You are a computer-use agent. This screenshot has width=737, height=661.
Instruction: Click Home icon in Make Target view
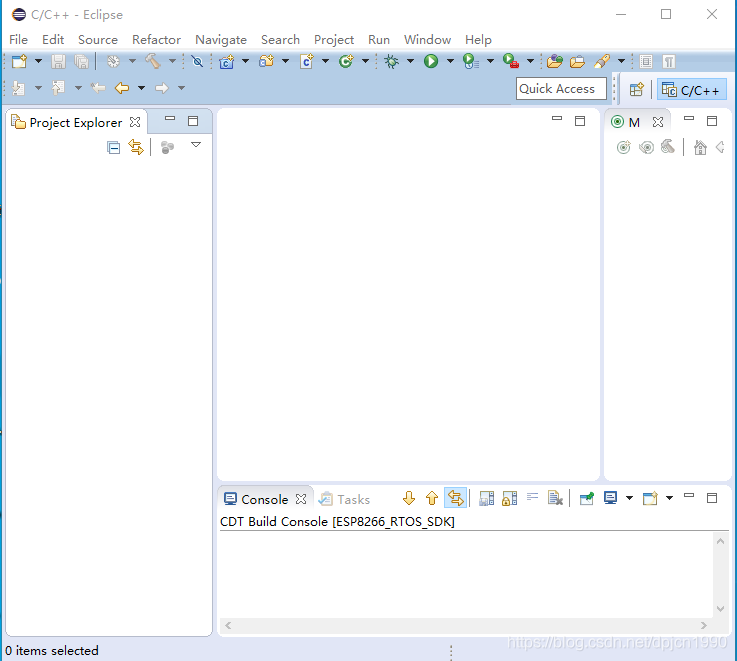[x=700, y=148]
